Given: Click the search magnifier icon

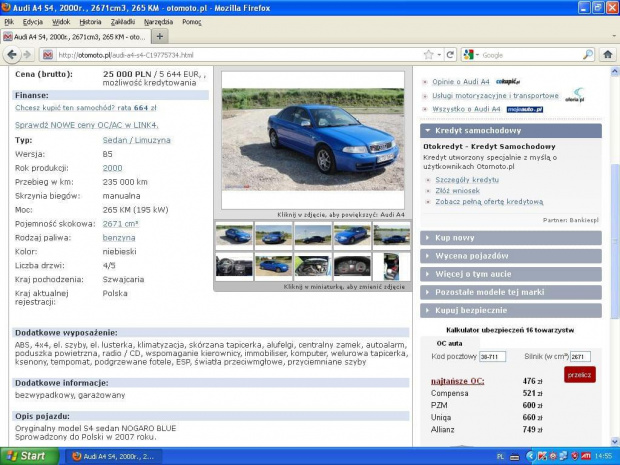Looking at the screenshot, I should (x=588, y=55).
